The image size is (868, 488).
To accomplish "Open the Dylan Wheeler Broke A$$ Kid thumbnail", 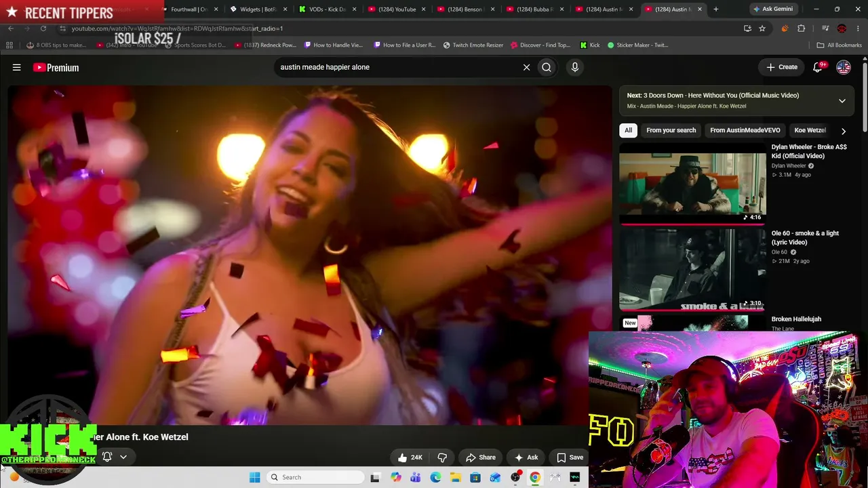I will [x=692, y=183].
